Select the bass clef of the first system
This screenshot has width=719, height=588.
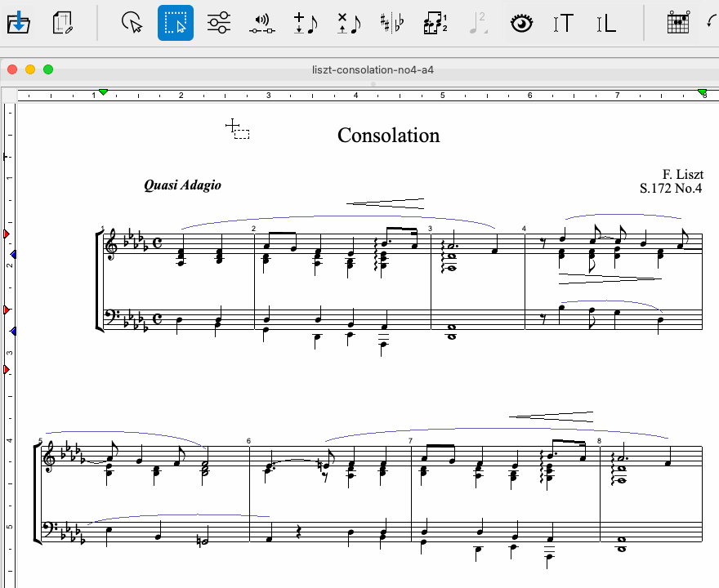[112, 316]
